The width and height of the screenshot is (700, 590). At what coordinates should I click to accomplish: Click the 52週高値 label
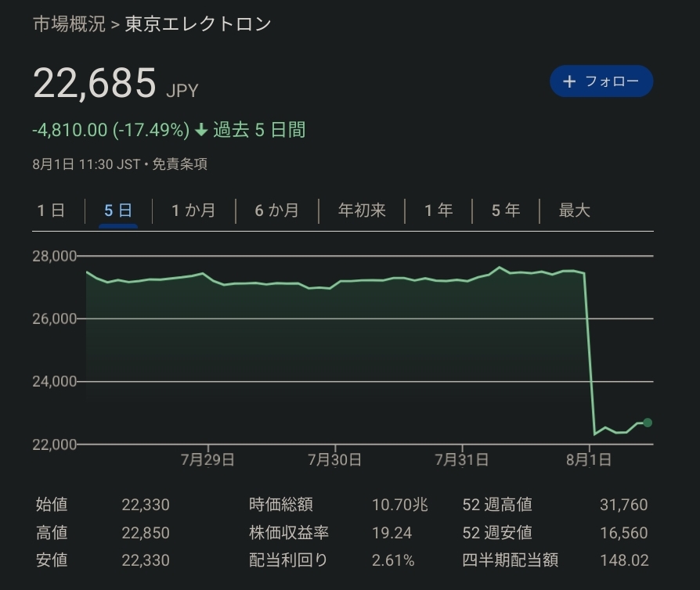(497, 504)
